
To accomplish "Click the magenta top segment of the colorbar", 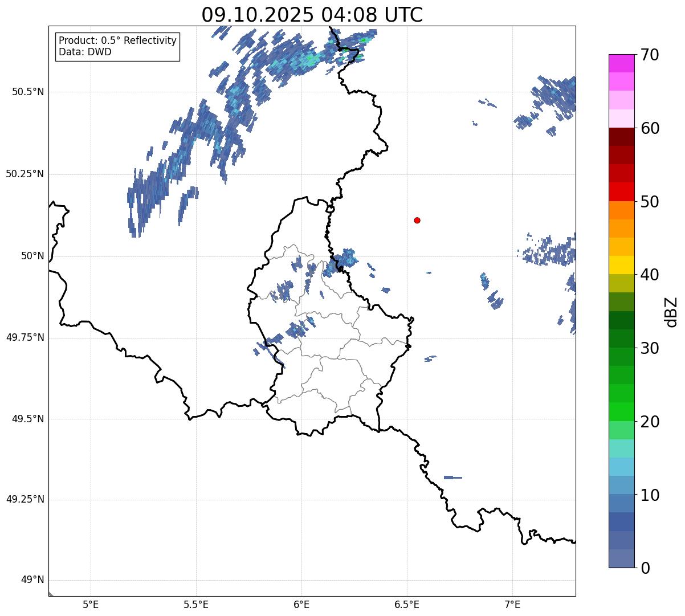I will point(622,63).
